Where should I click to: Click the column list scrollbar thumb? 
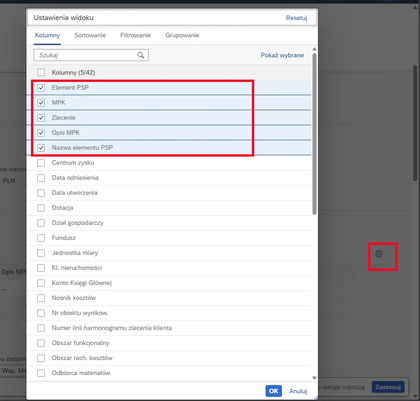point(314,134)
